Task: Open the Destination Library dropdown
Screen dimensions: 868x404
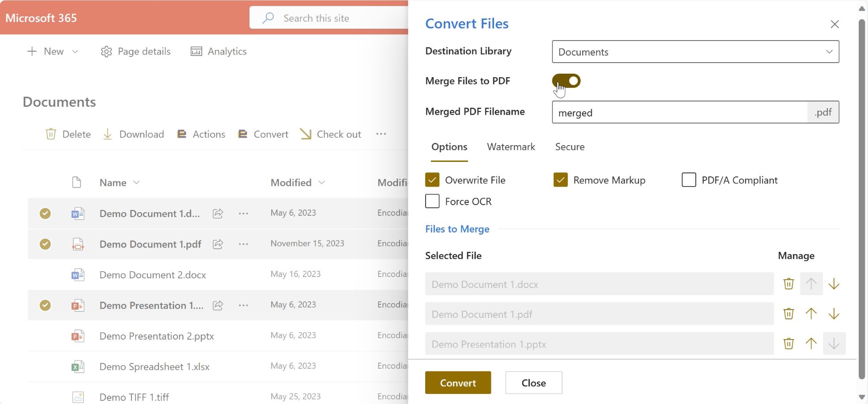Action: pos(695,52)
